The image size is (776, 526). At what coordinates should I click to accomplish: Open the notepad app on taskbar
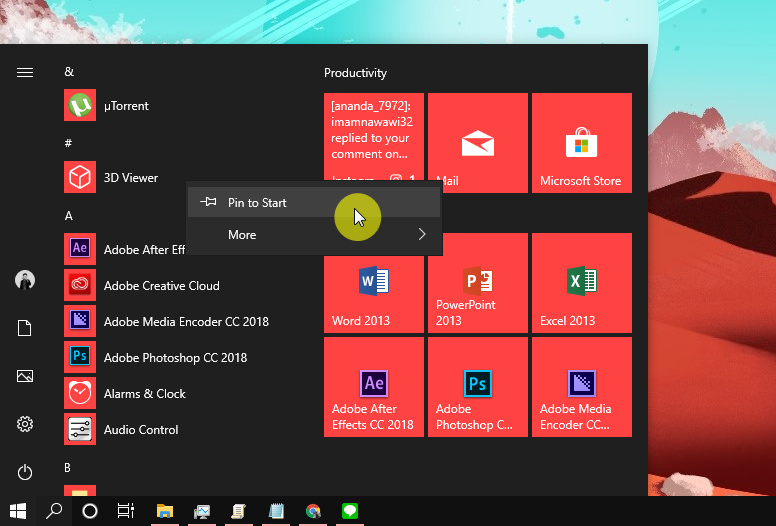[x=276, y=511]
